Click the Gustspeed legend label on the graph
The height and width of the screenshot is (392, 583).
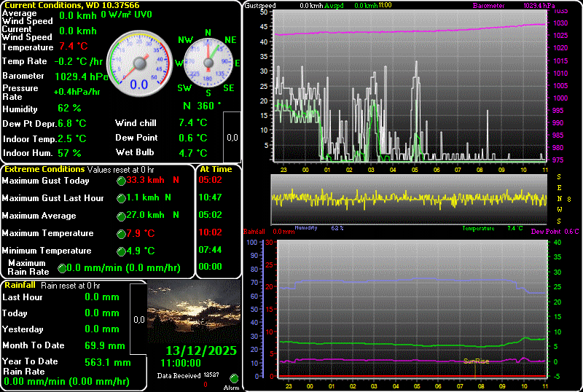(259, 5)
